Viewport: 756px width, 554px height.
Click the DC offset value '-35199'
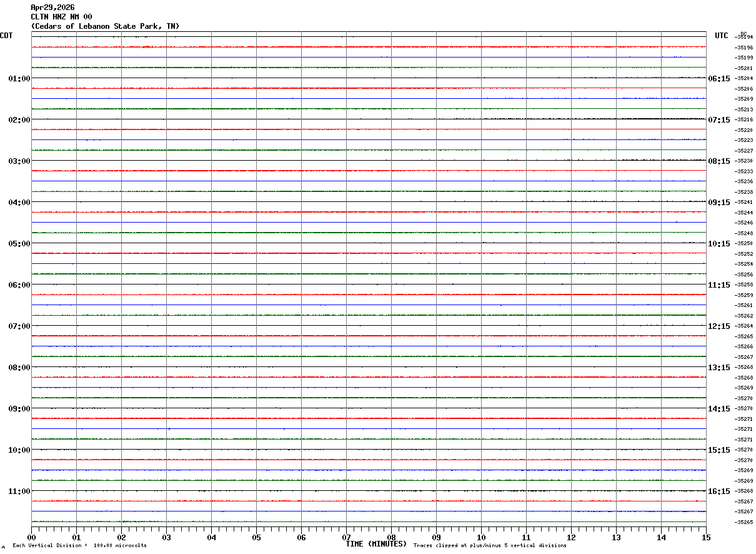pos(744,58)
